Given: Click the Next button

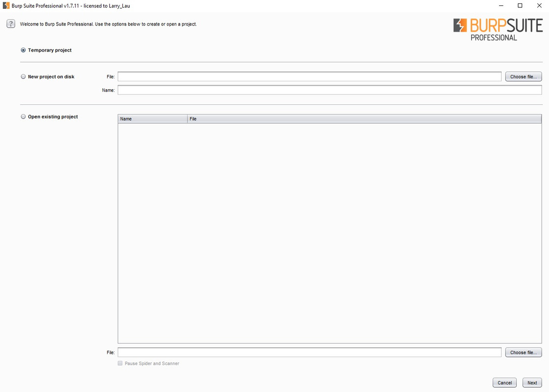Looking at the screenshot, I should (532, 383).
